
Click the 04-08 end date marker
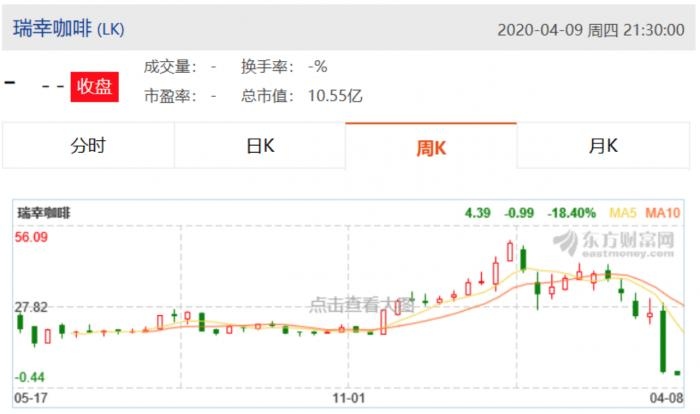(666, 397)
